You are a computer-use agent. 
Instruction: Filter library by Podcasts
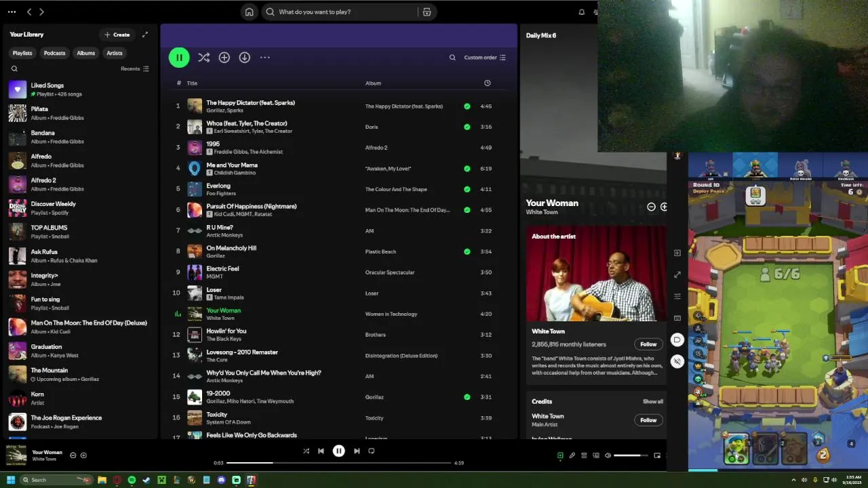pyautogui.click(x=55, y=53)
